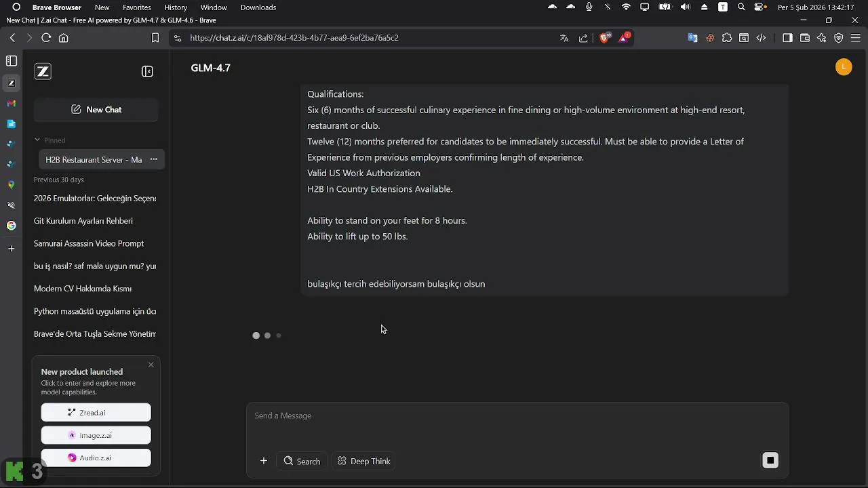The width and height of the screenshot is (868, 488).
Task: Open Zread.ai product link
Action: click(96, 412)
